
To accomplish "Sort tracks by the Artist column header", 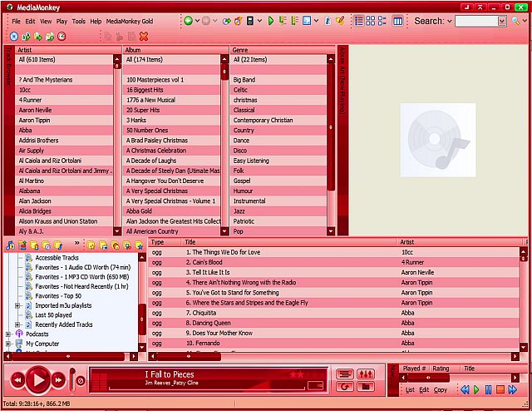I will pos(461,242).
